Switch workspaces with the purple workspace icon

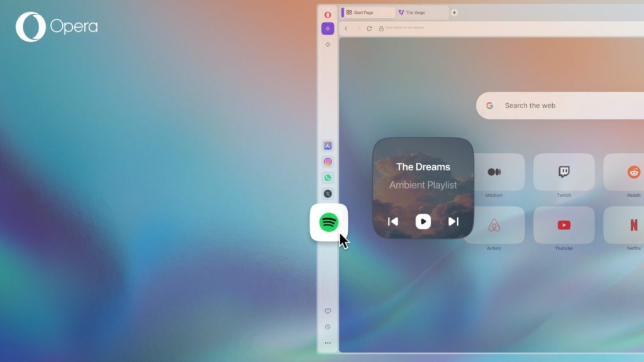(328, 28)
